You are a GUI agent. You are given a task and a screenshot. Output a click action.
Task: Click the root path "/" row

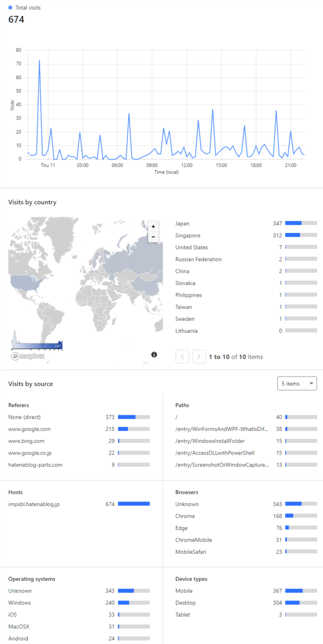[246, 417]
